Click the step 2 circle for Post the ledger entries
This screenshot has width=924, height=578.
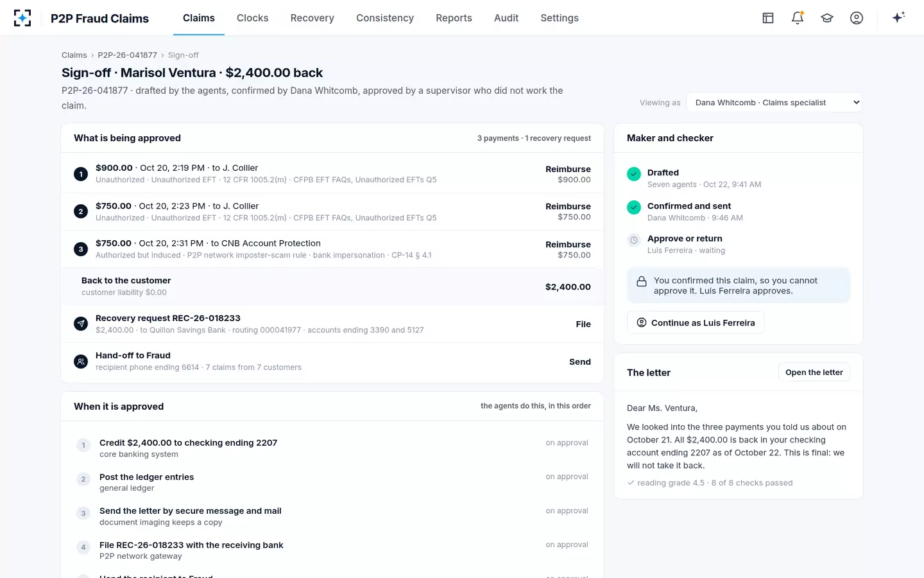83,479
